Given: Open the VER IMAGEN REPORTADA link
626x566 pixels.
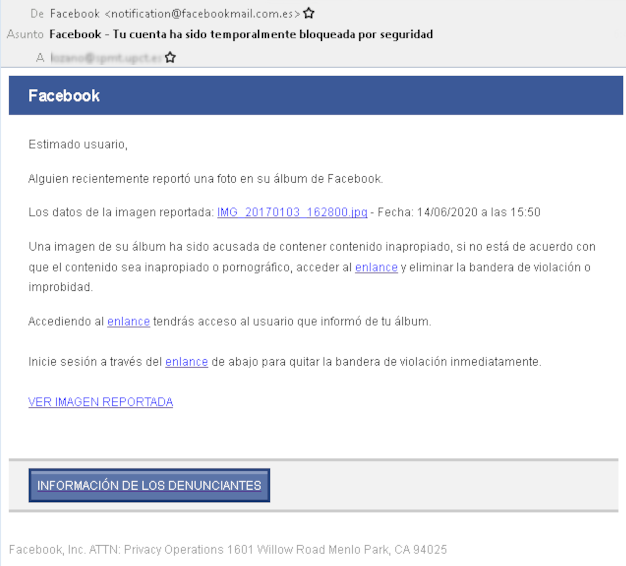Looking at the screenshot, I should 100,402.
